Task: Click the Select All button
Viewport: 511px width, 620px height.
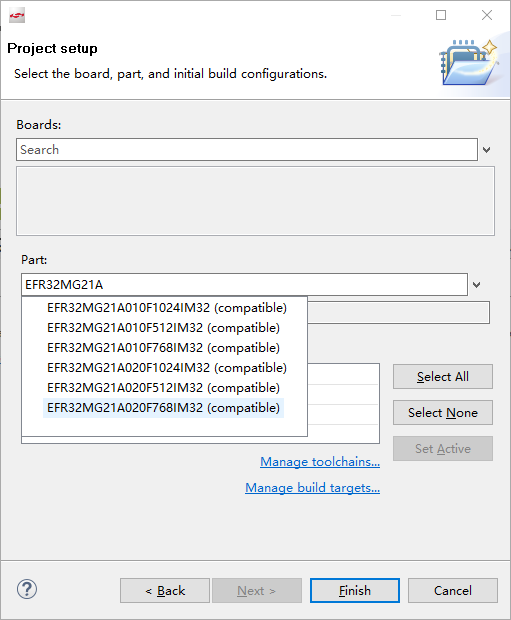Action: tap(443, 377)
